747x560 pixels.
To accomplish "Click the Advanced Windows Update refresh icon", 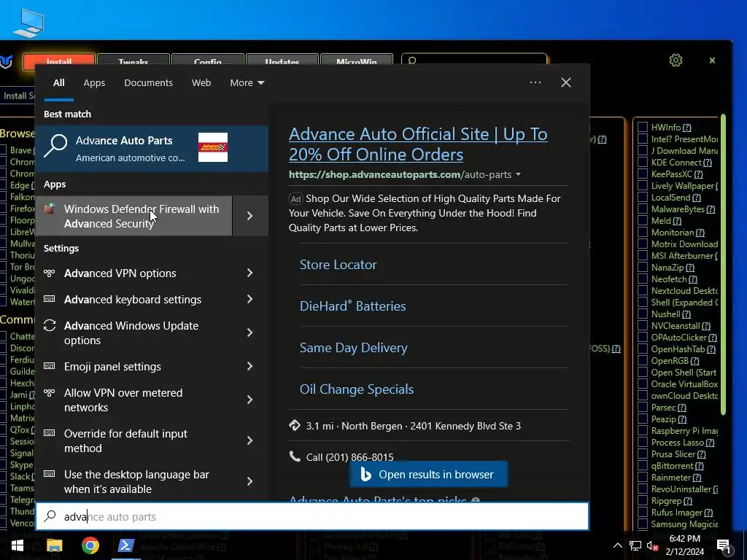I will [x=50, y=325].
